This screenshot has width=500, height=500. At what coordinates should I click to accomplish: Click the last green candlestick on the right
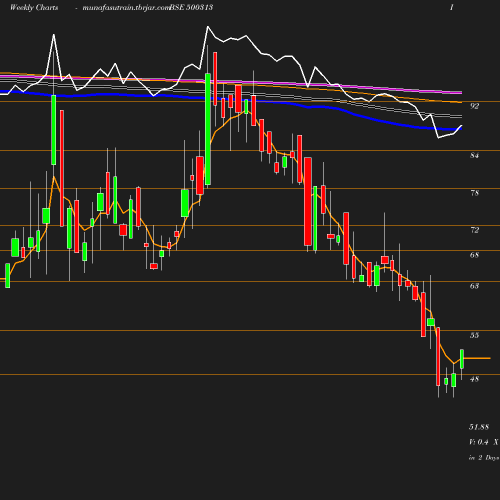pos(462,359)
